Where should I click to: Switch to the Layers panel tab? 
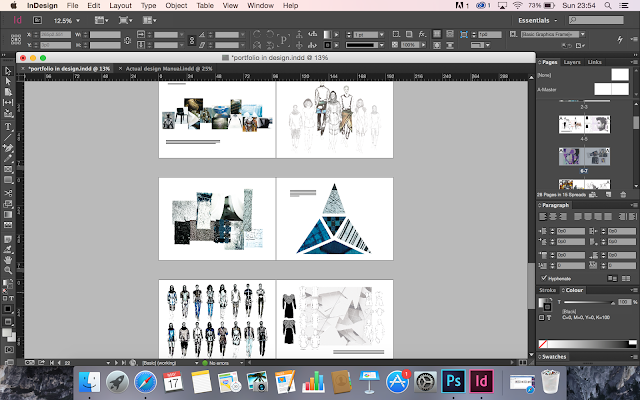[573, 62]
